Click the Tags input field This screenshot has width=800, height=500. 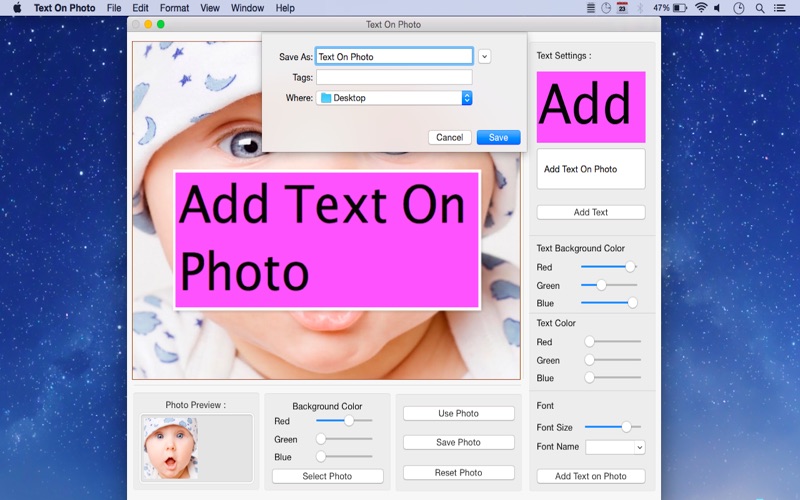pyautogui.click(x=394, y=78)
